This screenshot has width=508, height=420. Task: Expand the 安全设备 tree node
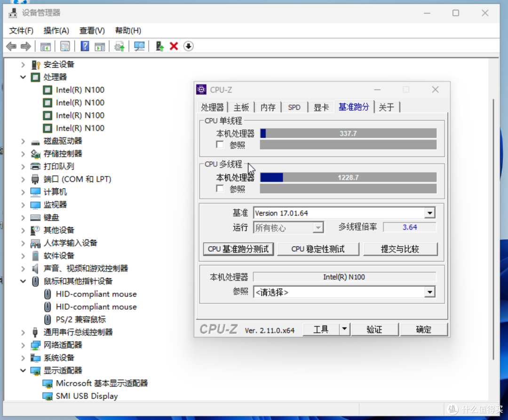pos(23,64)
